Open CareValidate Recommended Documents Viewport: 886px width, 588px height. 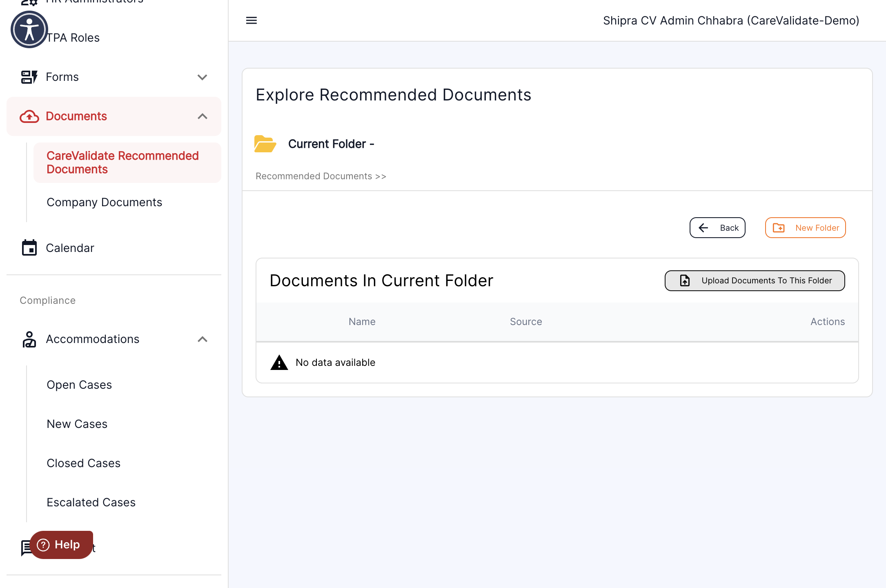coord(127,163)
